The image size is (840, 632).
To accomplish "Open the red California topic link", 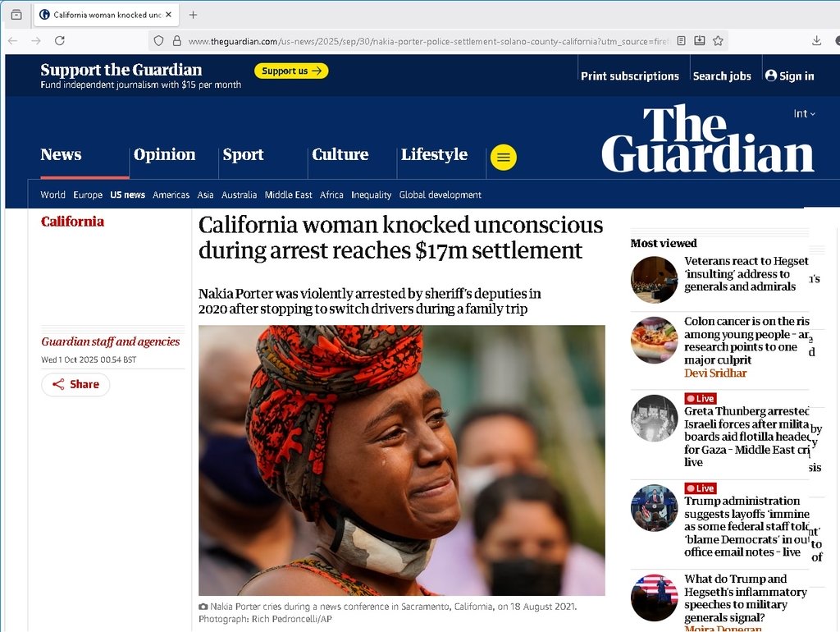I will 72,222.
